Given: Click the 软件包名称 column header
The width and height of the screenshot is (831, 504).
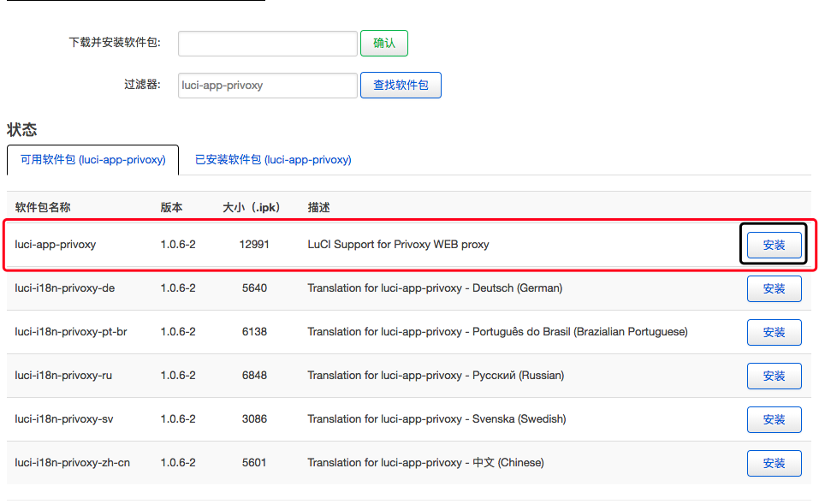Looking at the screenshot, I should [43, 207].
